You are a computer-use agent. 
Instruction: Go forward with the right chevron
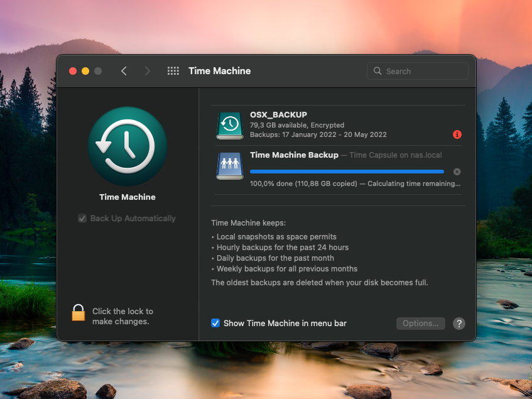coord(147,71)
